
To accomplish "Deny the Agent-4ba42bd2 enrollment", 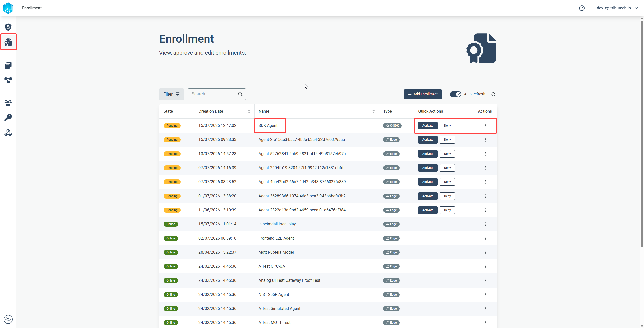I will (447, 182).
